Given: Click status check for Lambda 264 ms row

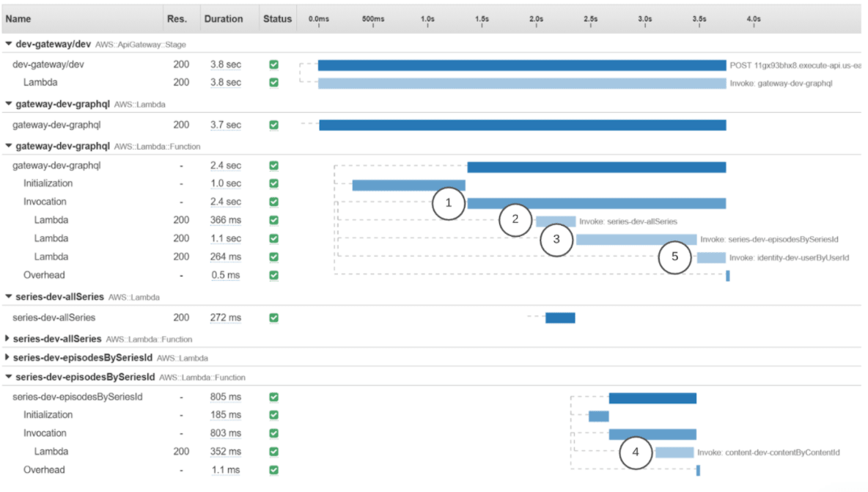Looking at the screenshot, I should pos(274,257).
